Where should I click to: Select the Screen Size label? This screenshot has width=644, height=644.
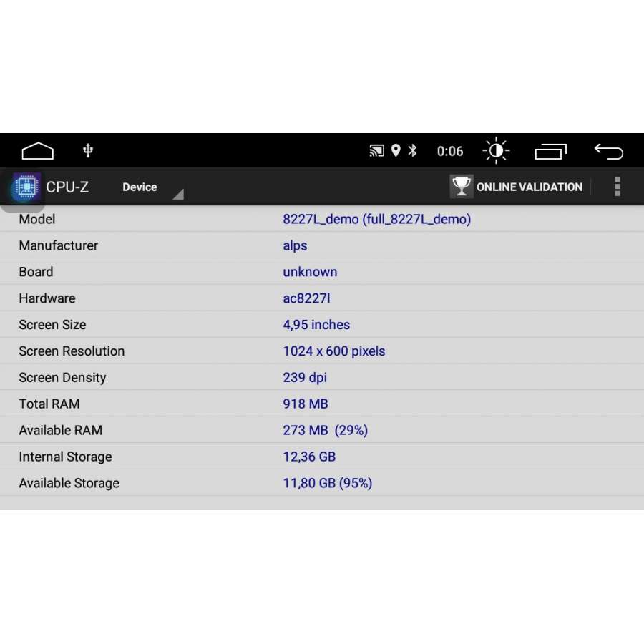[52, 325]
